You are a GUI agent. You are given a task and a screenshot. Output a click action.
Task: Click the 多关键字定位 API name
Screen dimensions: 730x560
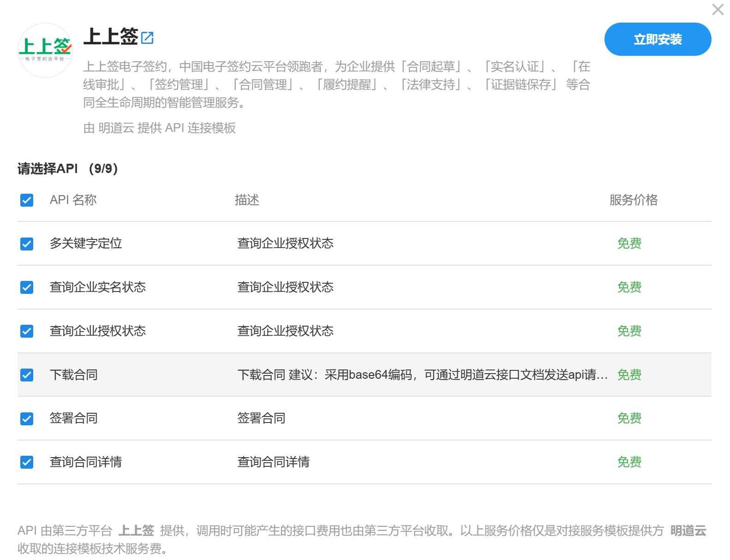86,244
